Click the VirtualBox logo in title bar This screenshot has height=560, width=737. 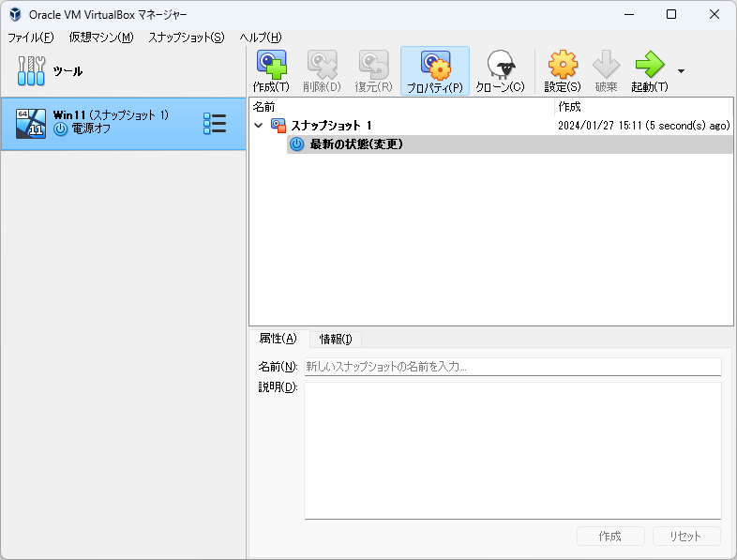pyautogui.click(x=15, y=14)
